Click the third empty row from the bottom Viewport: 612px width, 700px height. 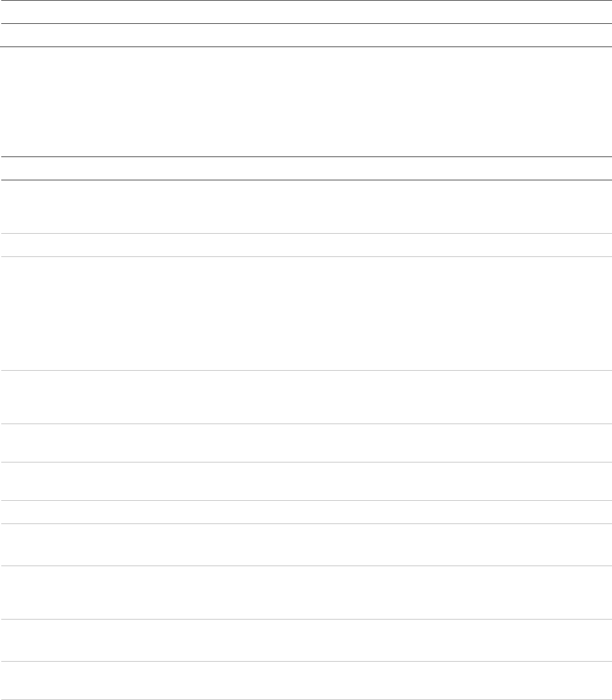306,593
